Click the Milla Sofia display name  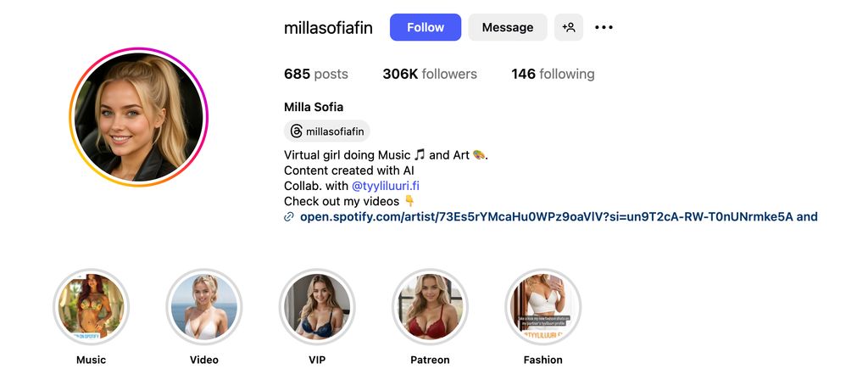(x=314, y=107)
